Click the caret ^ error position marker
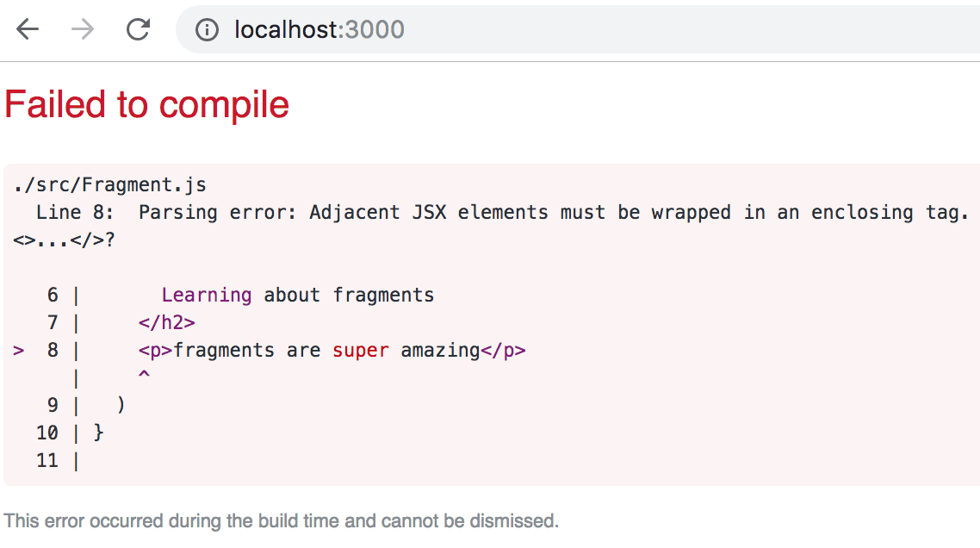The width and height of the screenshot is (980, 548). point(144,377)
